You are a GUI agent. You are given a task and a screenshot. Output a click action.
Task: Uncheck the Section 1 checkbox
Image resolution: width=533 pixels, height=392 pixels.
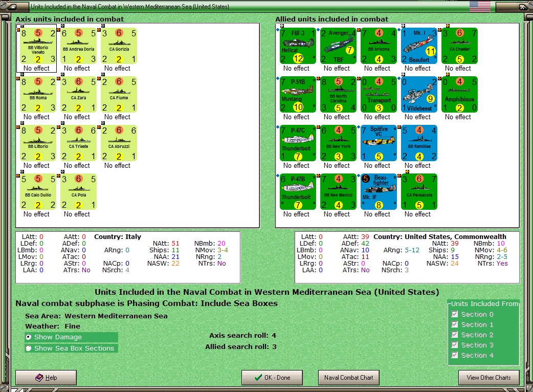coord(454,324)
